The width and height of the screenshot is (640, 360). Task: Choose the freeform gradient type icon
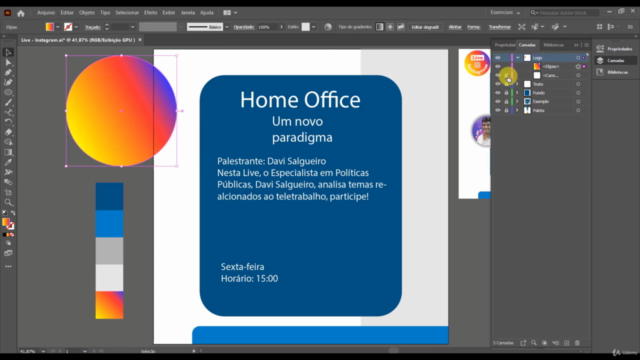click(401, 27)
